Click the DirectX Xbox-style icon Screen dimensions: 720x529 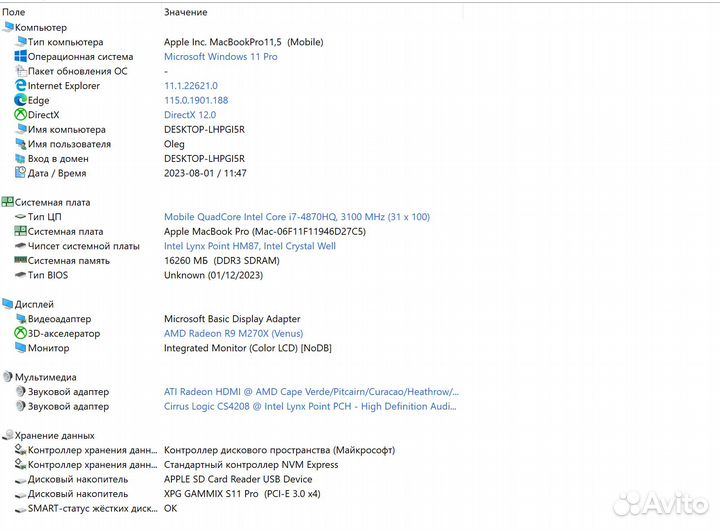(20, 114)
